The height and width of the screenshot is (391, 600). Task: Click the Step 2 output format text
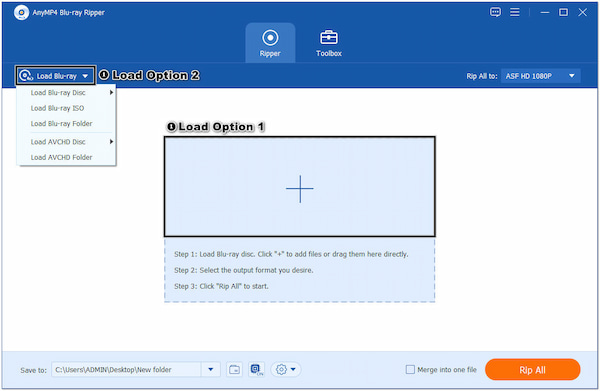(244, 270)
